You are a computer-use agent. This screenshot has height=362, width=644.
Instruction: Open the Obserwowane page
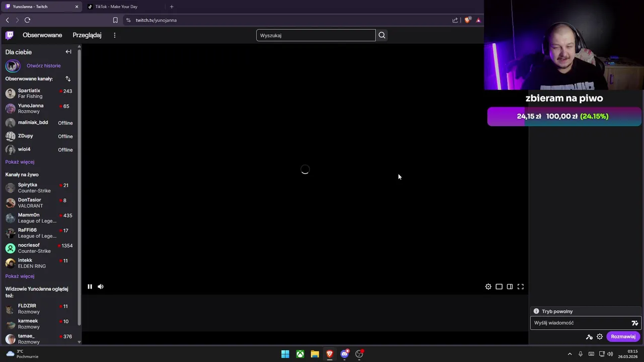coord(42,35)
